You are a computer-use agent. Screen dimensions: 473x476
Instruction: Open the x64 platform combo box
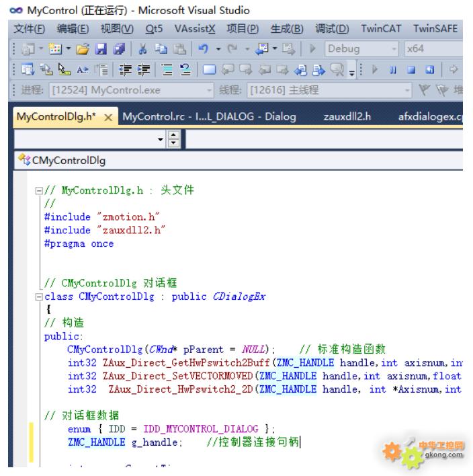[433, 48]
